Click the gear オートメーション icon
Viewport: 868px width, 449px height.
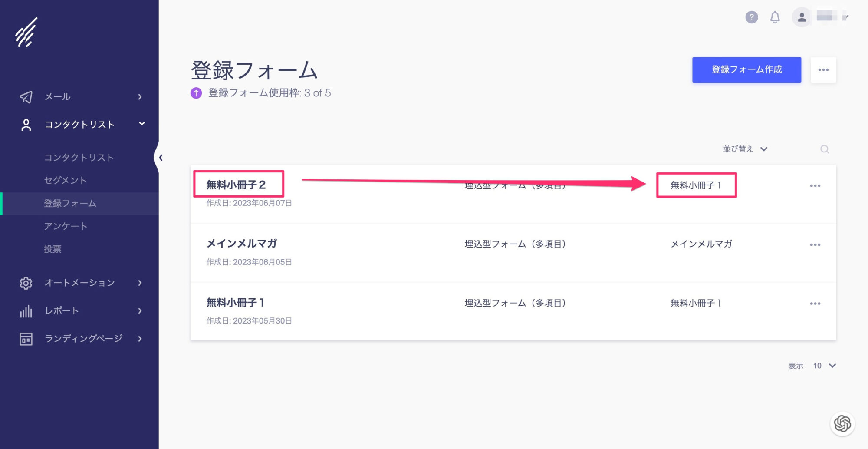(x=26, y=283)
